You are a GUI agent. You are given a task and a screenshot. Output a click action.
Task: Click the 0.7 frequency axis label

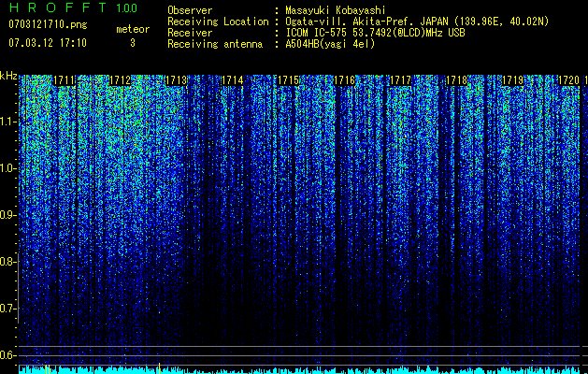pos(7,309)
